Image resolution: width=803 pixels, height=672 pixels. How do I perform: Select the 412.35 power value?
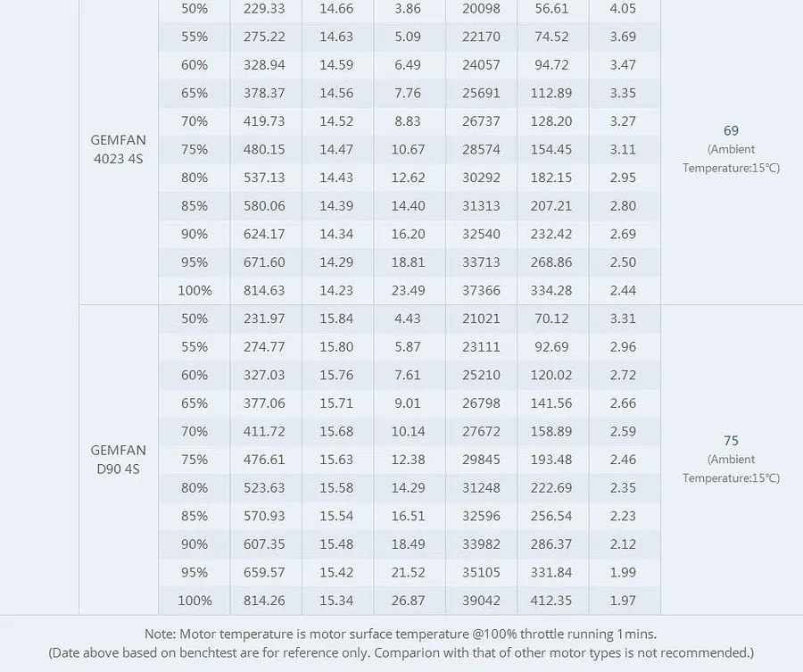coord(551,601)
